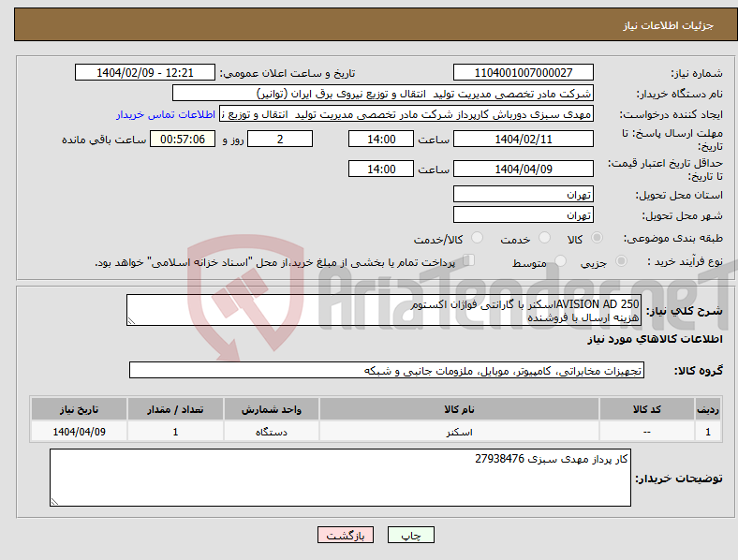Click the استان محل تحویل field تهران
The width and height of the screenshot is (738, 560).
pyautogui.click(x=523, y=194)
